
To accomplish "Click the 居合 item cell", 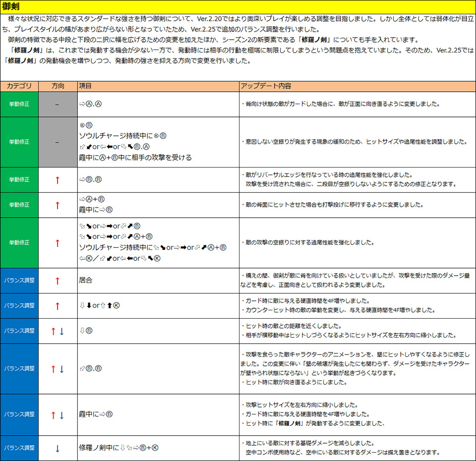I will (x=86, y=281).
